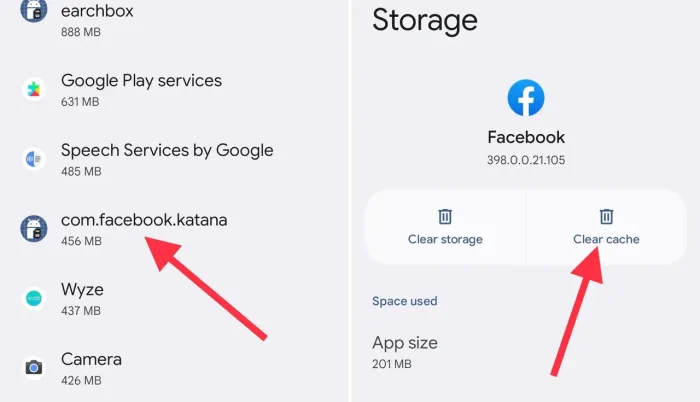Open Speech Services by Google entry

tap(174, 159)
